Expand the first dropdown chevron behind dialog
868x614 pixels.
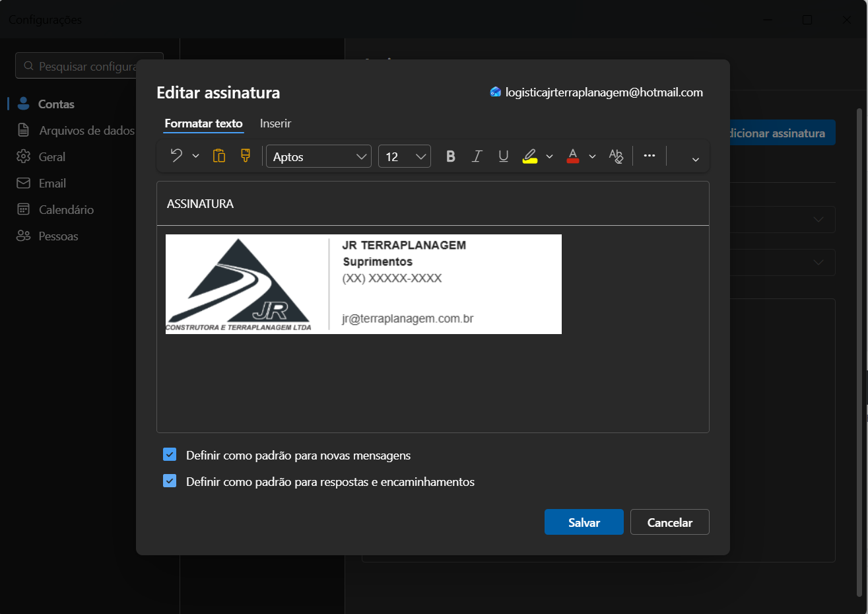point(818,219)
